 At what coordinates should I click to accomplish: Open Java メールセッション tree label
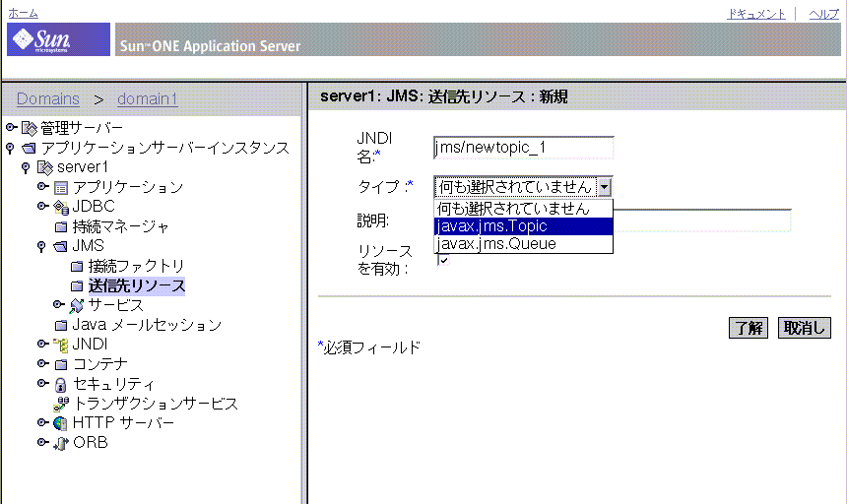click(147, 325)
